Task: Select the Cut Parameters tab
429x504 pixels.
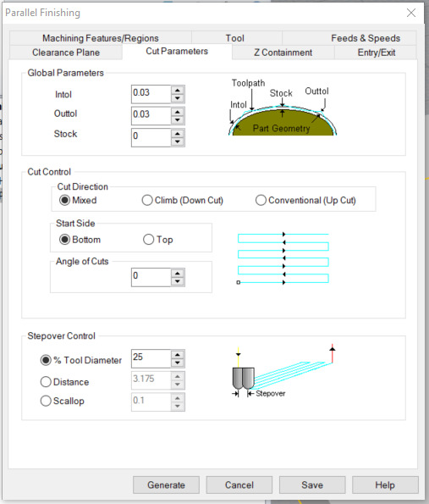Action: point(177,51)
